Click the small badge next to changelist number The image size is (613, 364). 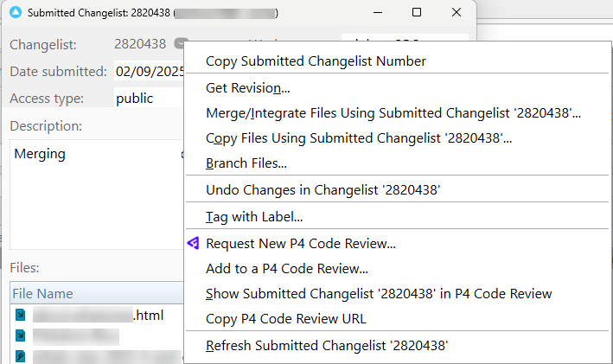click(x=180, y=43)
